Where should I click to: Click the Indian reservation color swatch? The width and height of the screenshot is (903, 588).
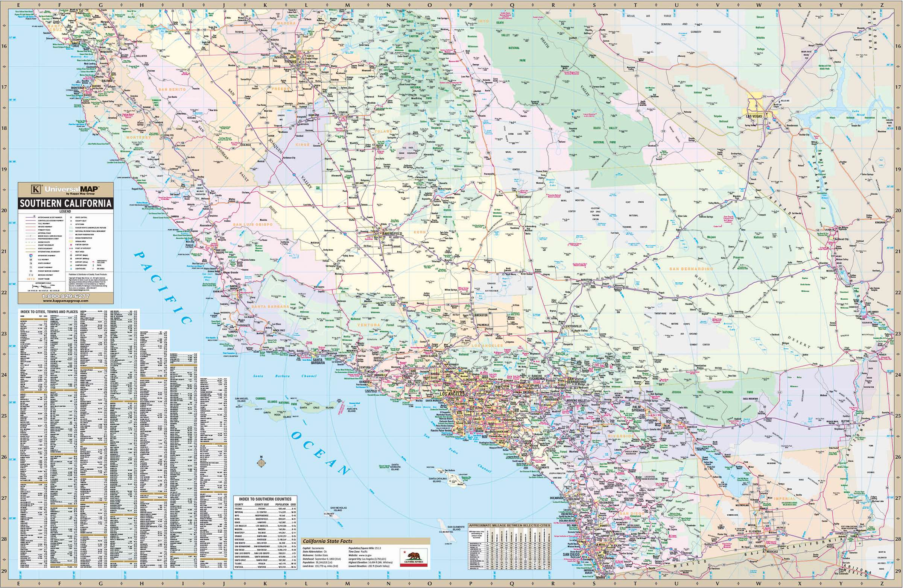tap(71, 238)
